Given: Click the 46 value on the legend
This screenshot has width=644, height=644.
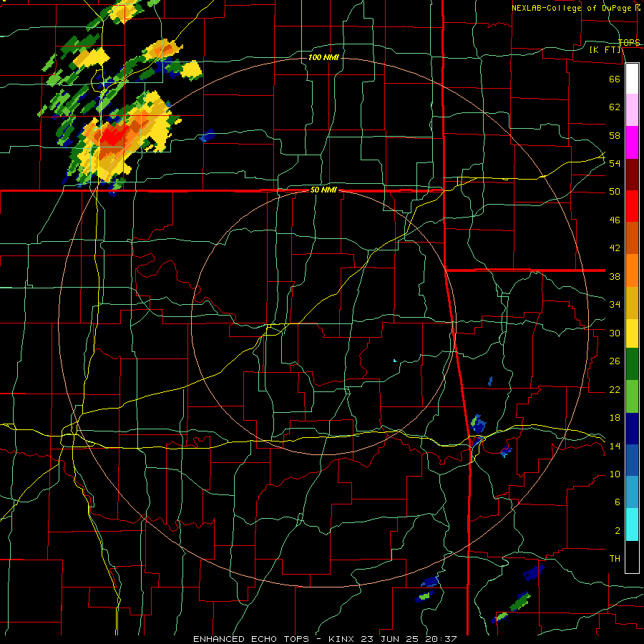Looking at the screenshot, I should point(615,220).
